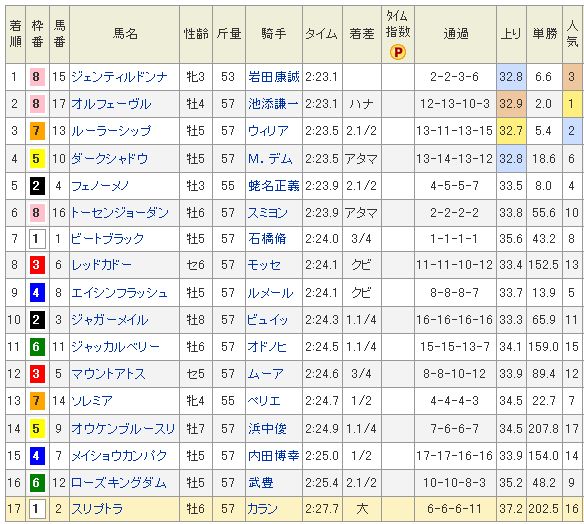Click jockey link ペリエ
Image resolution: width=584 pixels, height=524 pixels.
click(264, 401)
